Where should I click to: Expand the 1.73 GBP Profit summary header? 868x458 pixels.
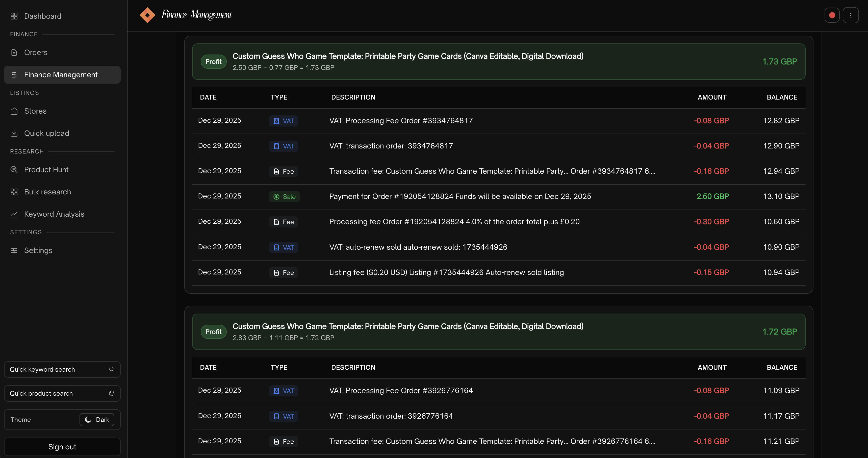[x=498, y=62]
